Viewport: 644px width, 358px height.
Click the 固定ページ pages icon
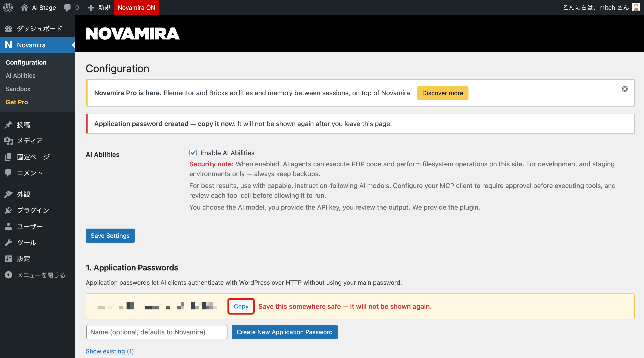[8, 157]
